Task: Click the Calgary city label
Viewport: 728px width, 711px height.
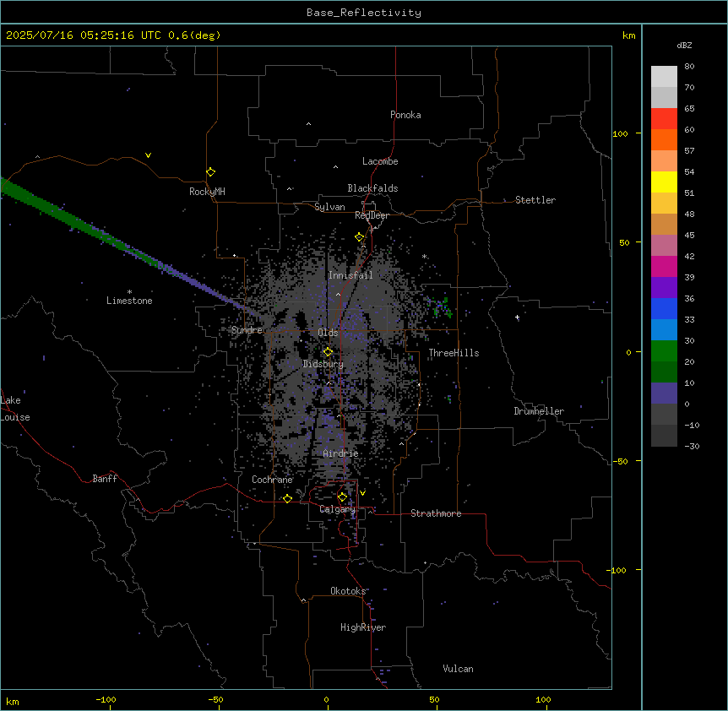Action: coord(337,509)
